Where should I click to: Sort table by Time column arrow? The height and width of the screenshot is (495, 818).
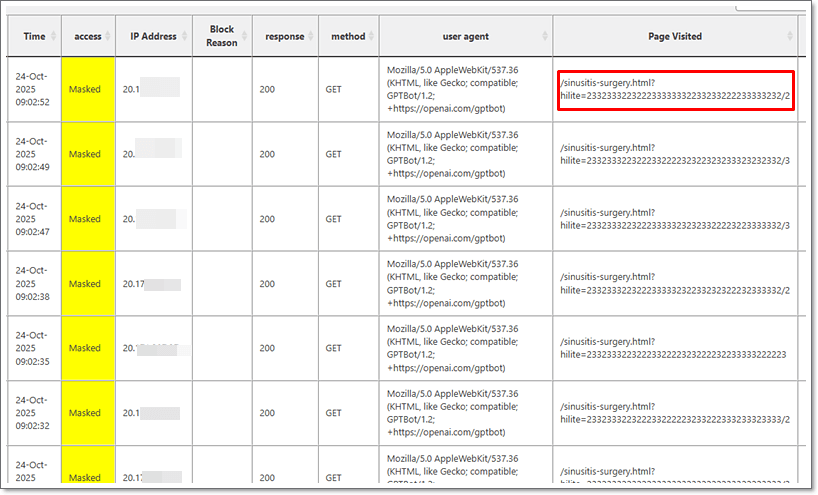54,37
